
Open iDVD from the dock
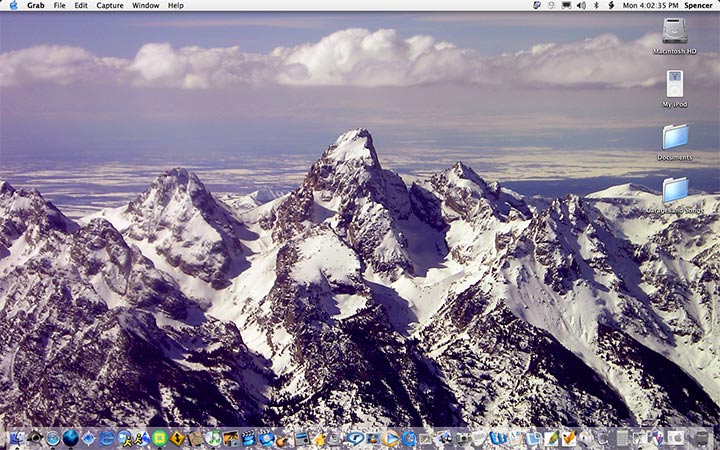point(266,439)
